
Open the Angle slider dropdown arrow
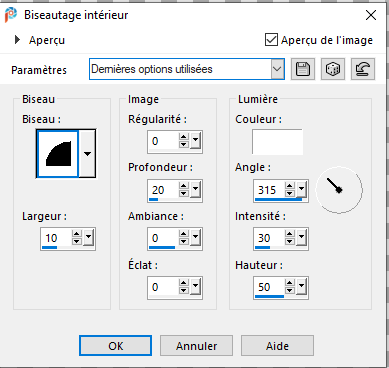[301, 189]
